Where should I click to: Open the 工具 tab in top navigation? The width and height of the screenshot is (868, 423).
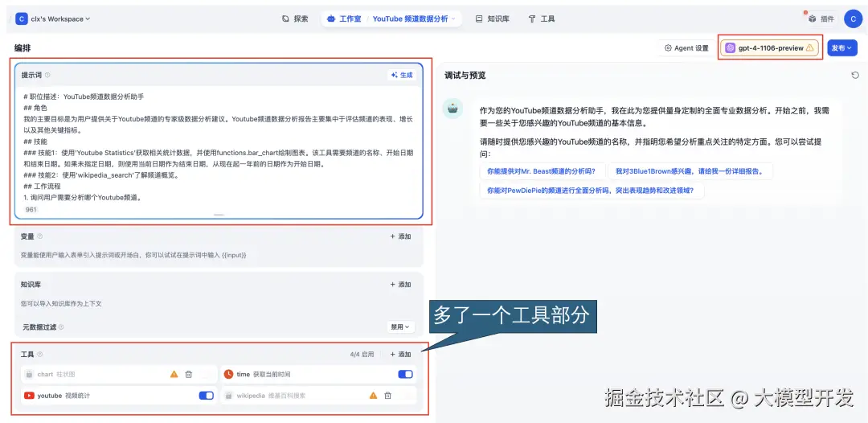coord(542,18)
